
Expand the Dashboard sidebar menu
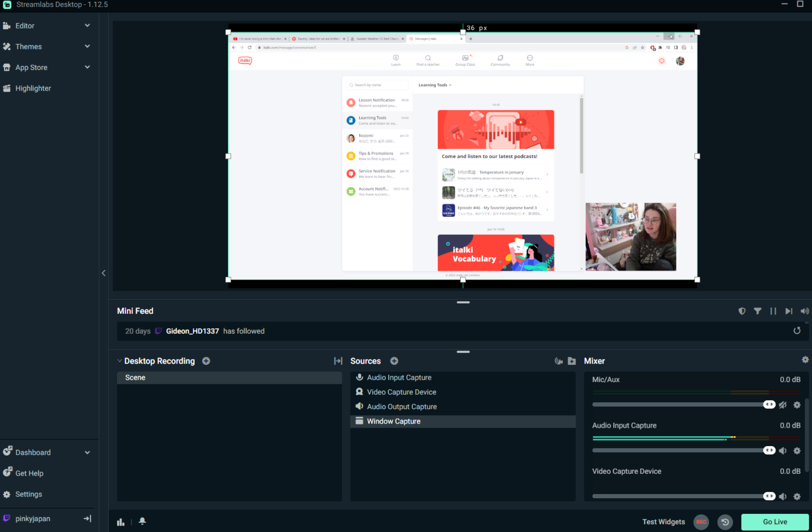click(x=87, y=452)
